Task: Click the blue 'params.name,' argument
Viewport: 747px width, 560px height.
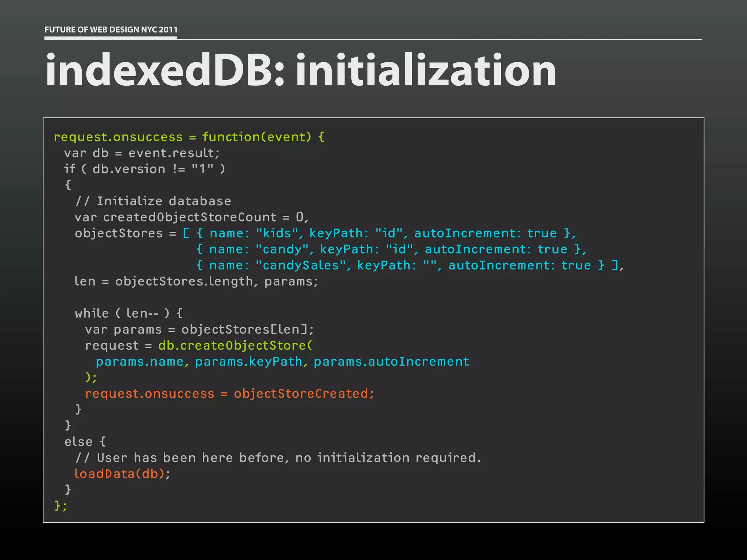Action: [142, 362]
